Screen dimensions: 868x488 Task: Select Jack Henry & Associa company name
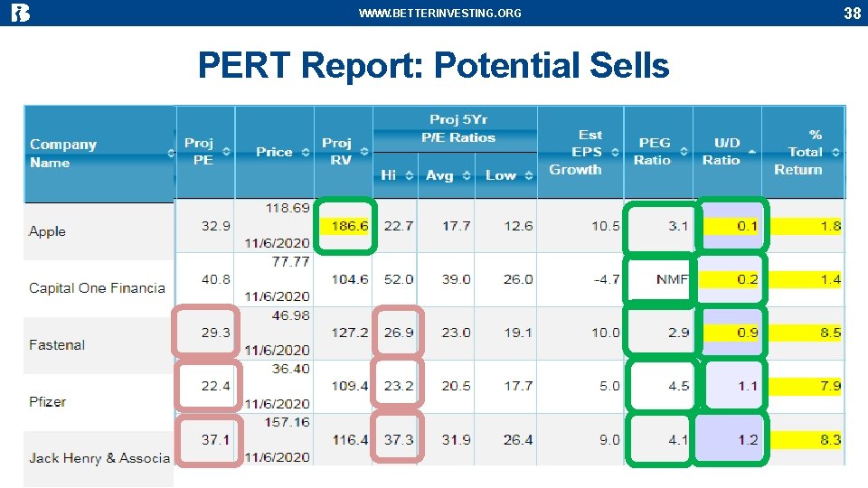point(99,458)
